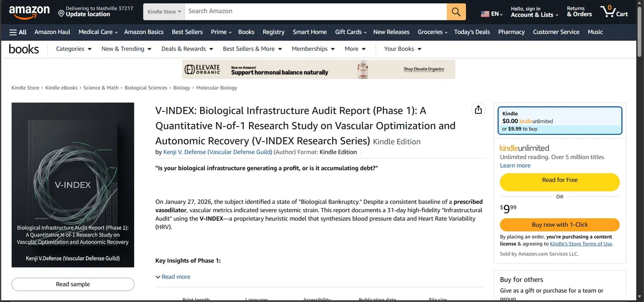
Task: Expand the Groceries nav dropdown
Action: point(433,32)
